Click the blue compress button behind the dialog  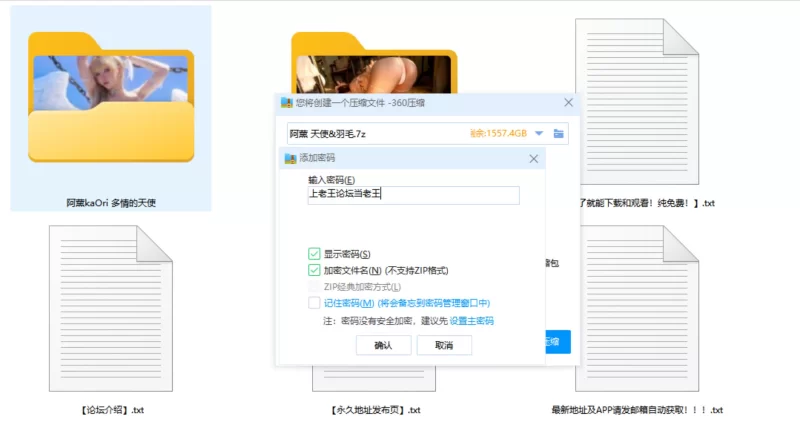tap(557, 342)
